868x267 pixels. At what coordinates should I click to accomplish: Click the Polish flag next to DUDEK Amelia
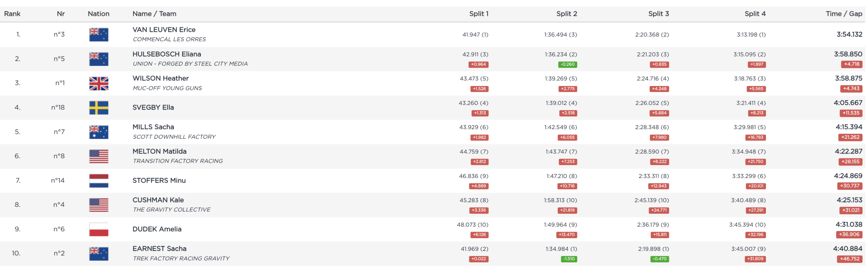pos(99,229)
